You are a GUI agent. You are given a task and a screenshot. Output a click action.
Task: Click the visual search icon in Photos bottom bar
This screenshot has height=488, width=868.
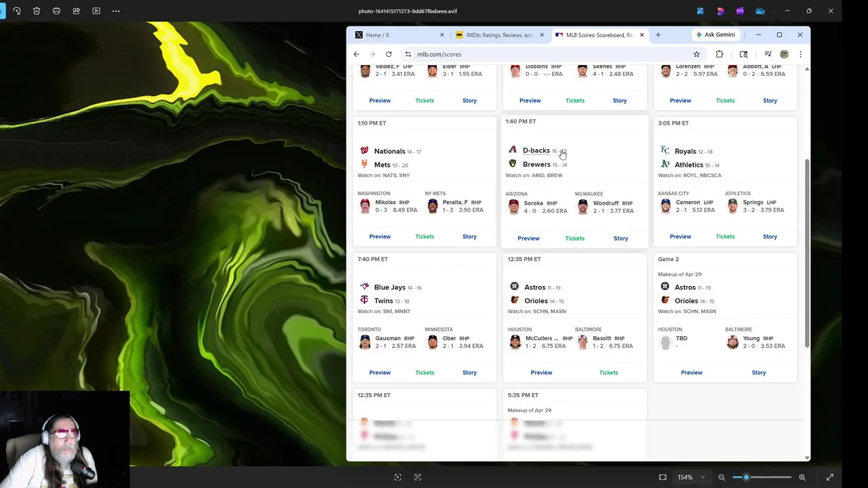click(398, 477)
